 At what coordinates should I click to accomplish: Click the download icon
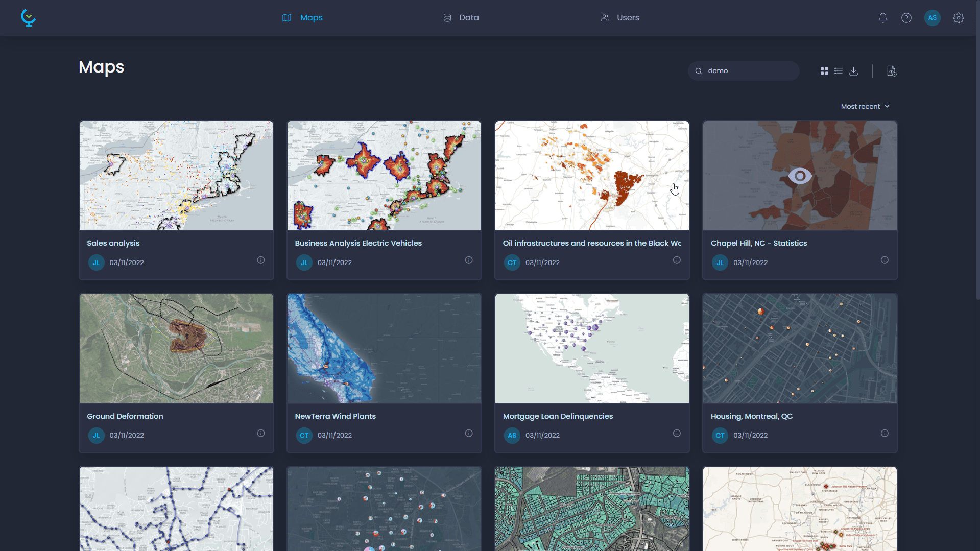pyautogui.click(x=853, y=71)
